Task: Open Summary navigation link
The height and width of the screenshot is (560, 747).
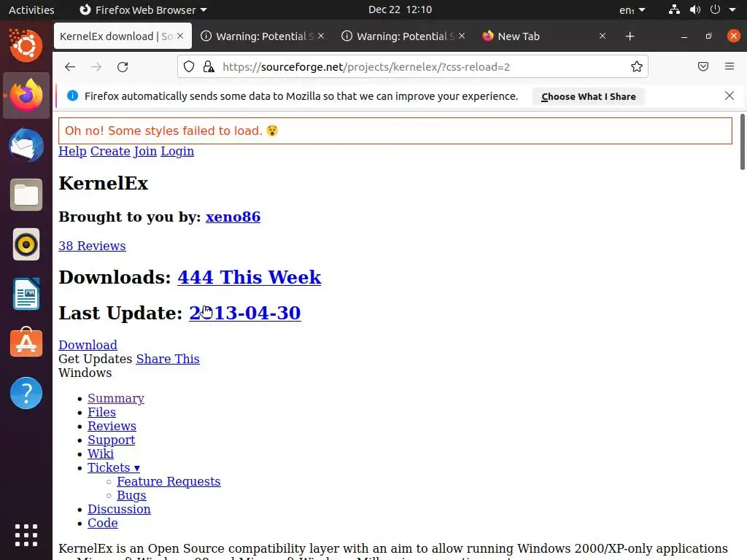Action: pos(116,398)
